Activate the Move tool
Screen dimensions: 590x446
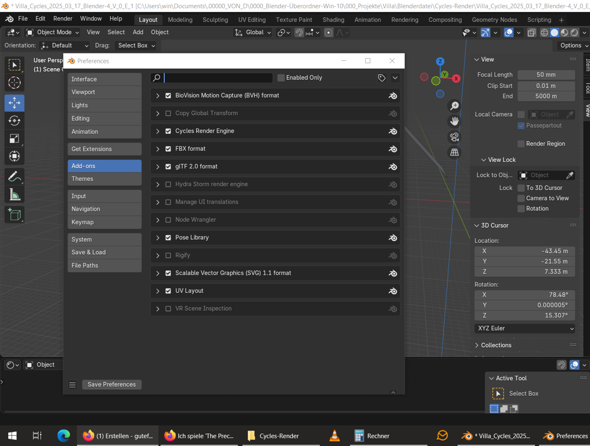point(14,103)
